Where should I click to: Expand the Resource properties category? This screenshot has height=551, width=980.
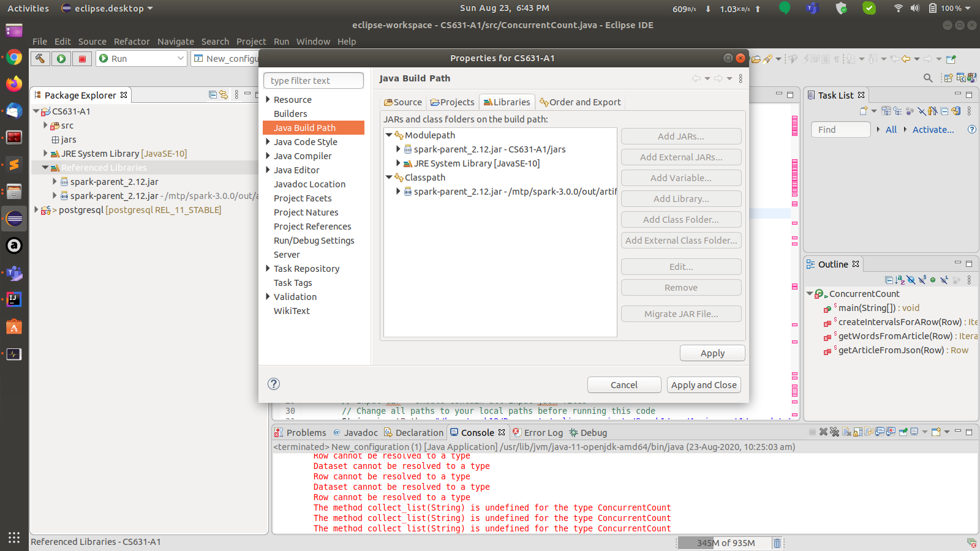pos(268,99)
